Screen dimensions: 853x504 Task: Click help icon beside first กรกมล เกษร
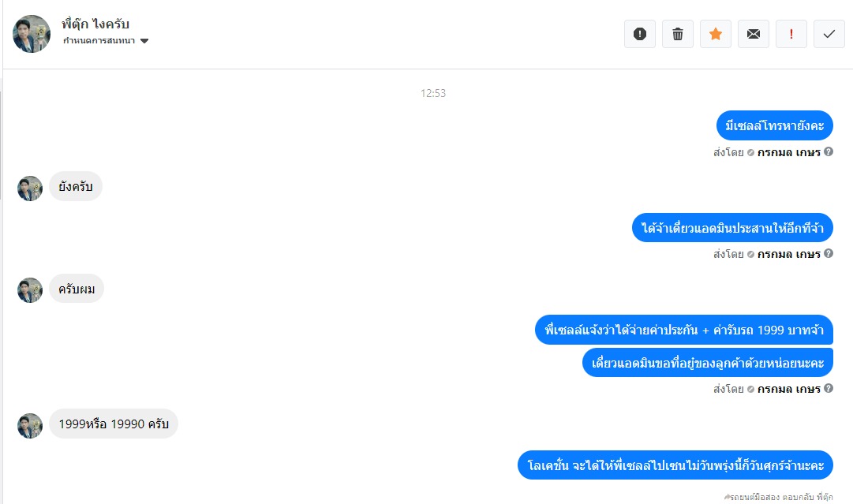pyautogui.click(x=828, y=151)
